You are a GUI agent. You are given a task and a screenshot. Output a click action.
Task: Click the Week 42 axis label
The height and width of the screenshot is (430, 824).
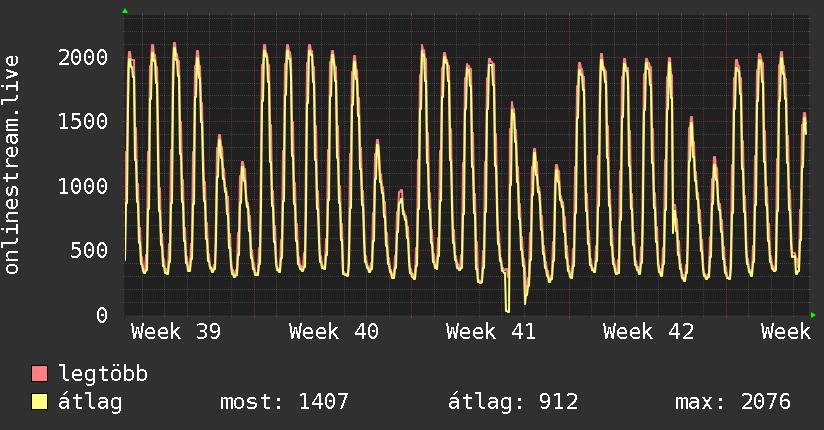(x=648, y=332)
